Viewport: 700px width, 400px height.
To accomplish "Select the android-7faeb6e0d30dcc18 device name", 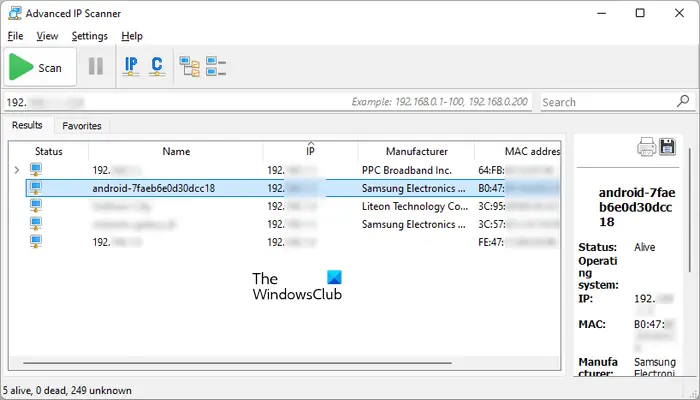I will [154, 188].
